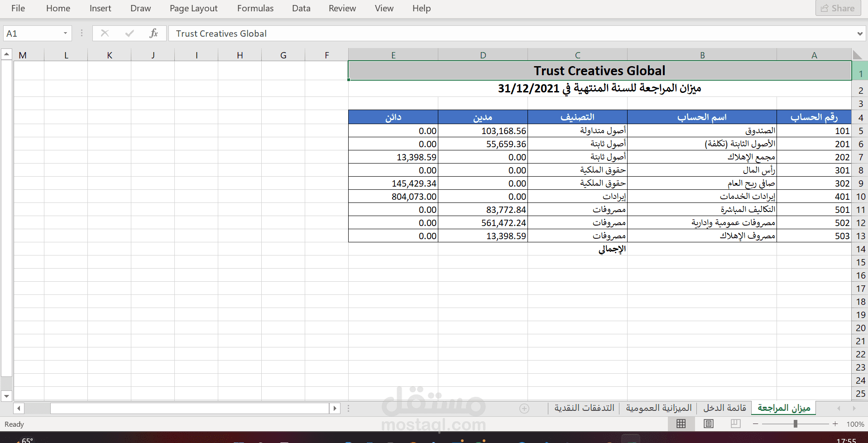This screenshot has width=868, height=443.
Task: Select account number cell 401
Action: (x=814, y=197)
